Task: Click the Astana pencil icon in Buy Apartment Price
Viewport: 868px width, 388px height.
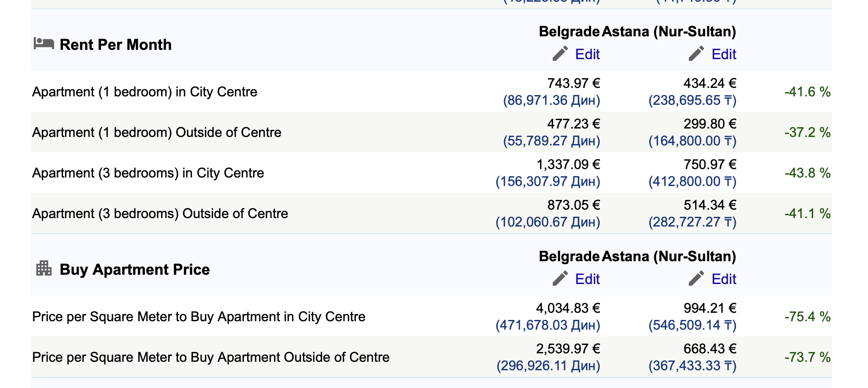Action: coord(696,279)
